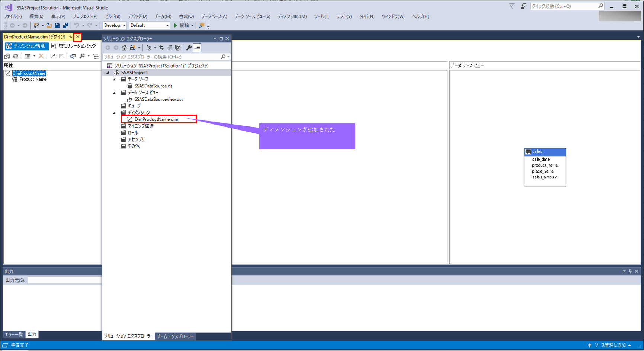Click the Find table icon in dimension toolbar
The height and width of the screenshot is (351, 644).
pos(73,56)
